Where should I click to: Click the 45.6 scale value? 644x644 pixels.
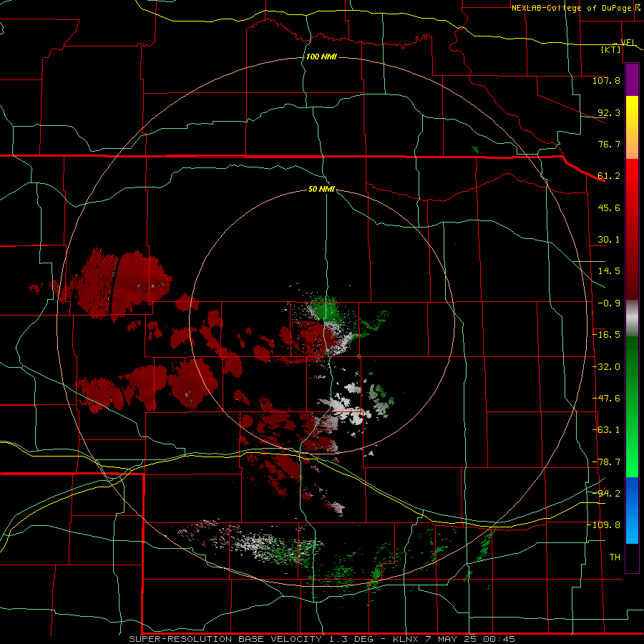[609, 208]
